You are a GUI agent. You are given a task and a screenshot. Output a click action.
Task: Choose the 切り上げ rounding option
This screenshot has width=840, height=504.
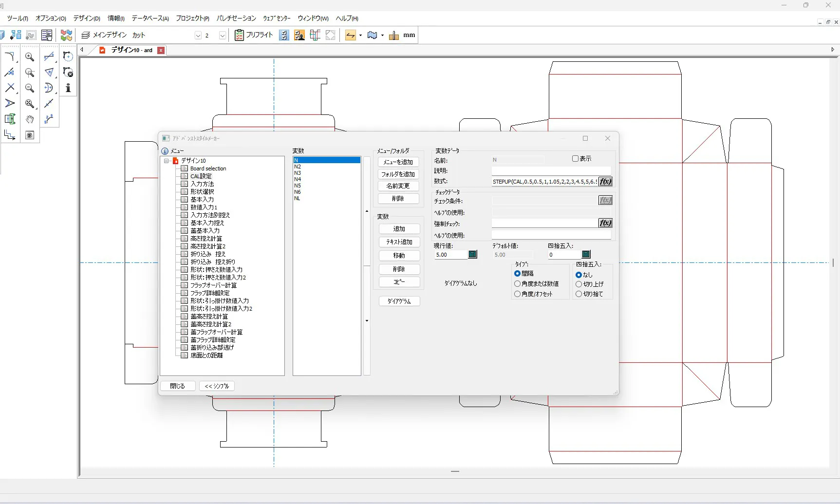(x=579, y=284)
